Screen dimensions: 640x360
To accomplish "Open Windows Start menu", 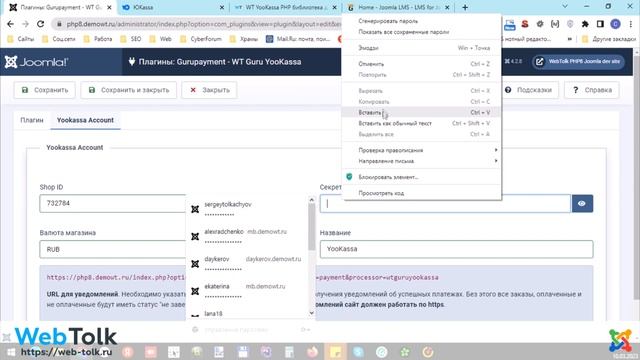I will pyautogui.click(x=11, y=352).
